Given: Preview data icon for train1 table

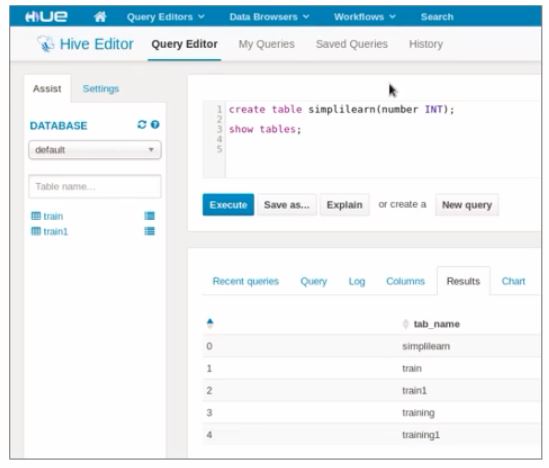Looking at the screenshot, I should click(x=150, y=231).
